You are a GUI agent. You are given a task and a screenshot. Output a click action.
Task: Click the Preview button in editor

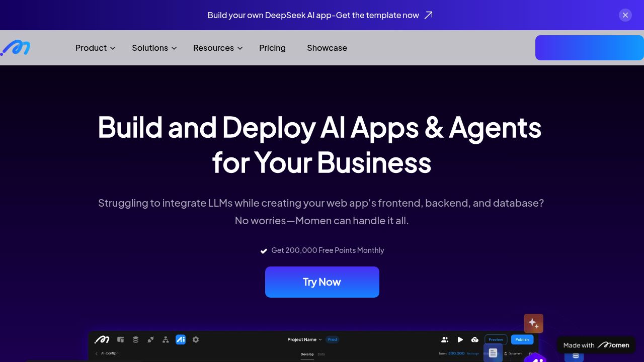tap(496, 339)
